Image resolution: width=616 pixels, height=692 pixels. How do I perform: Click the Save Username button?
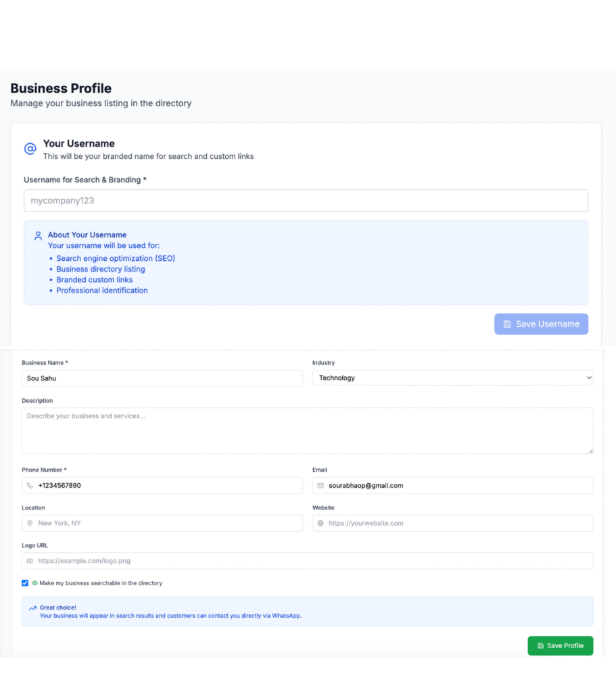(541, 324)
